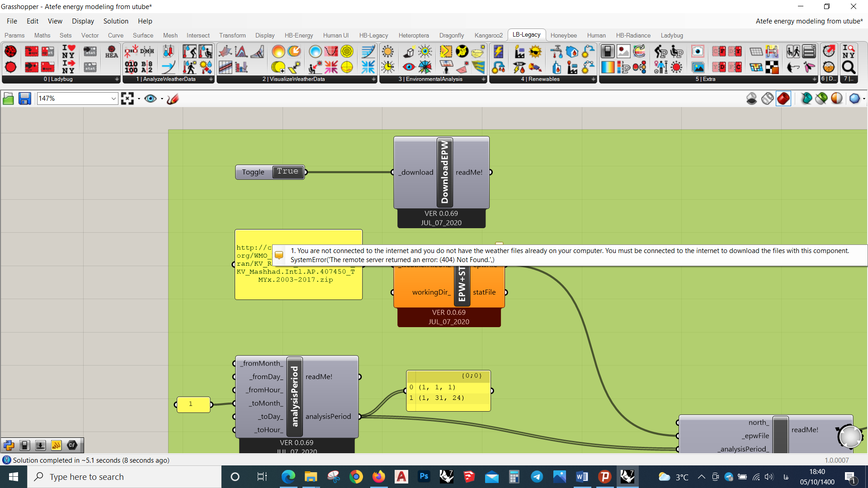Switch to the HB-Energy tab
Image resolution: width=868 pixels, height=488 pixels.
[x=298, y=35]
